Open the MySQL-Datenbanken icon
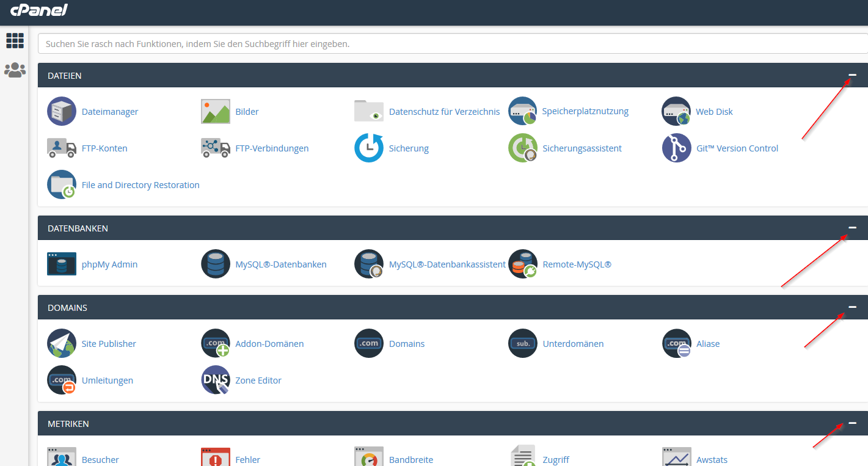 [x=216, y=264]
